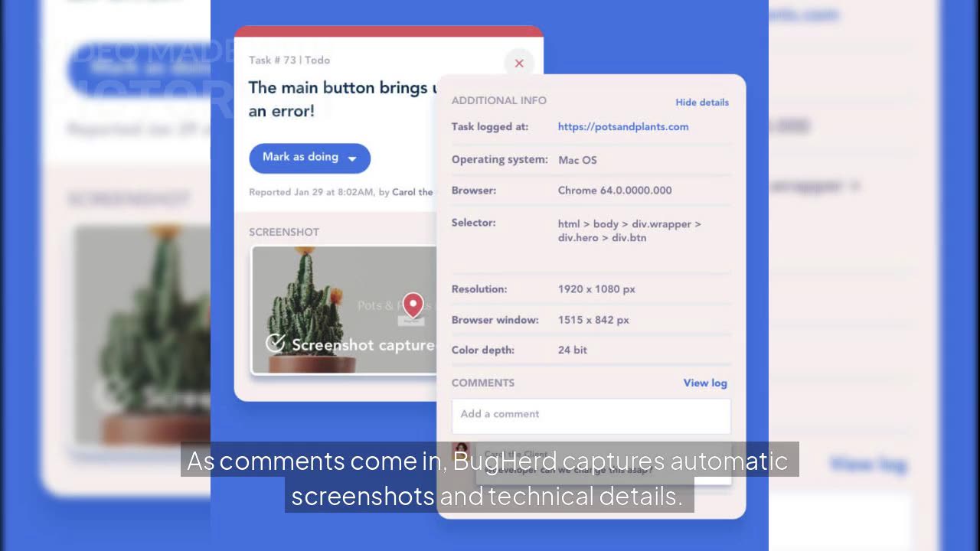Click the commenter avatar below comment box
Image resolution: width=980 pixels, height=551 pixels.
(x=461, y=450)
